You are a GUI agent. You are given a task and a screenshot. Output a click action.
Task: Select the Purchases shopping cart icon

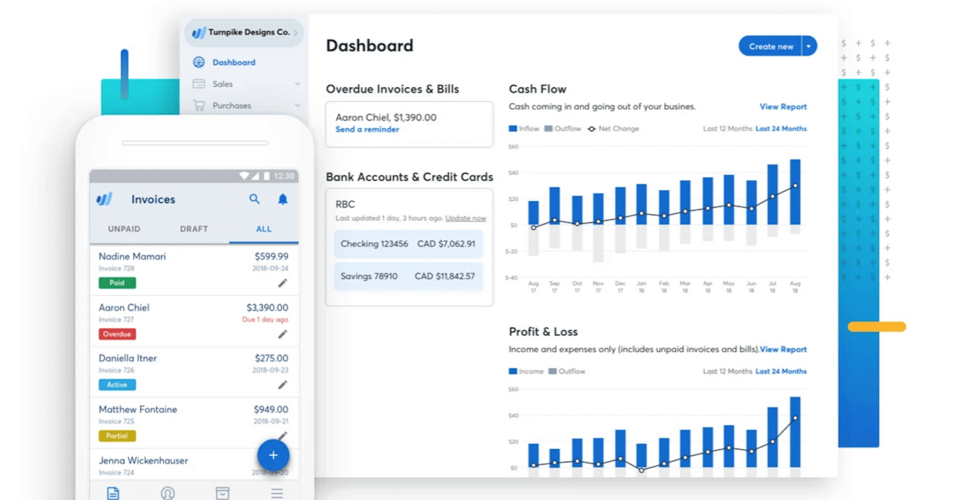coord(200,105)
